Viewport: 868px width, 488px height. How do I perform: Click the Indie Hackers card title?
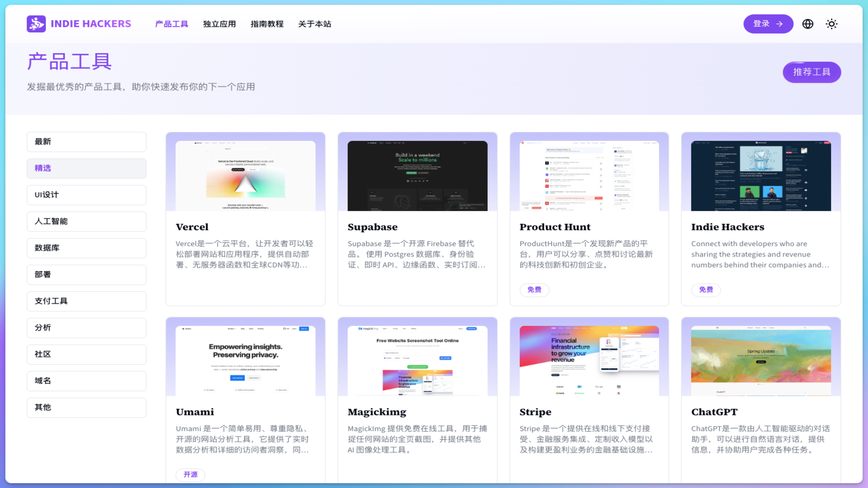tap(727, 227)
